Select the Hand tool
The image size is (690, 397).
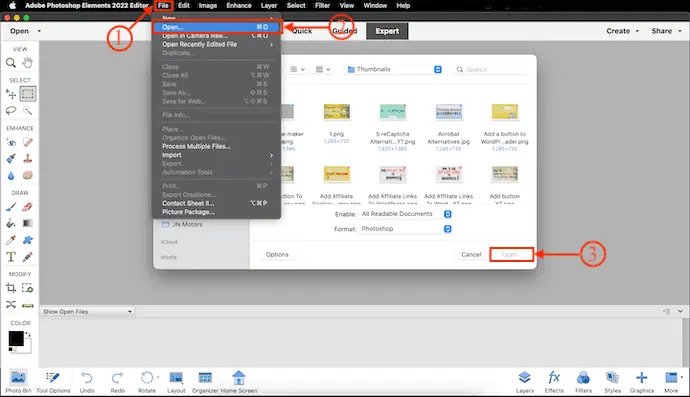point(28,62)
